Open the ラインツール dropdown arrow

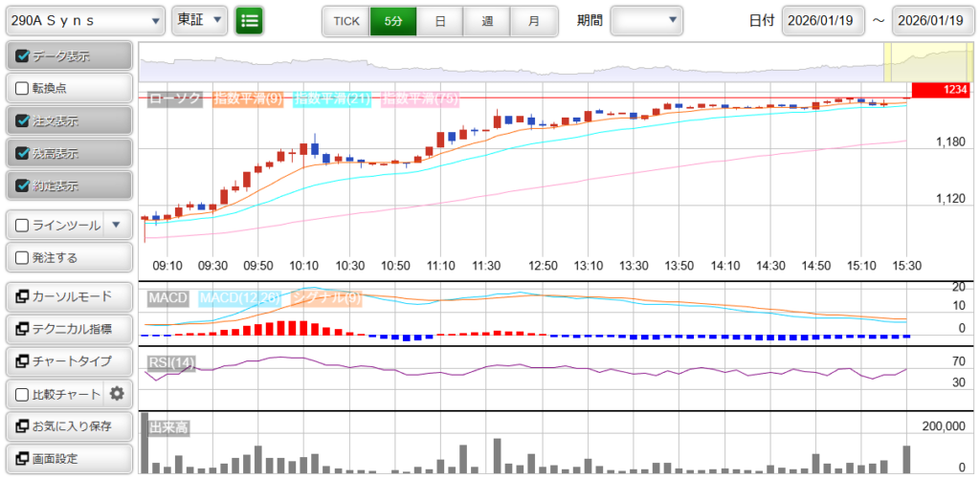pos(116,225)
